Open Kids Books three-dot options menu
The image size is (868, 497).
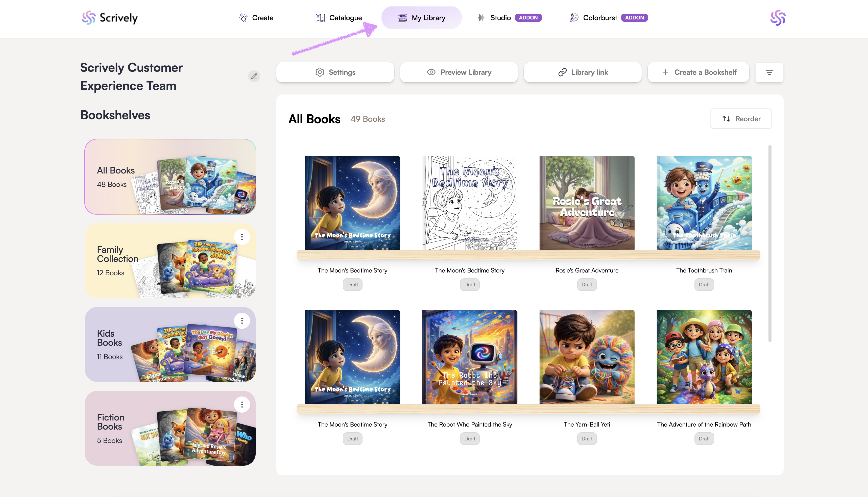click(242, 321)
